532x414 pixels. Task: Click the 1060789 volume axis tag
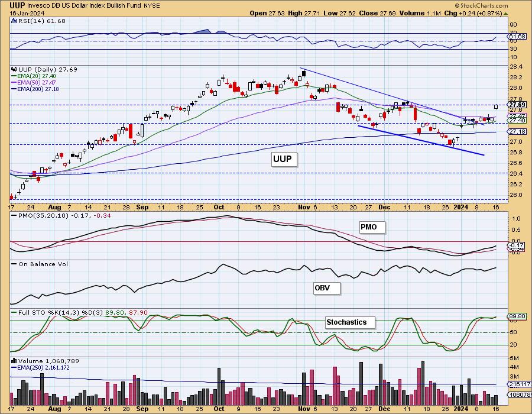tap(519, 394)
